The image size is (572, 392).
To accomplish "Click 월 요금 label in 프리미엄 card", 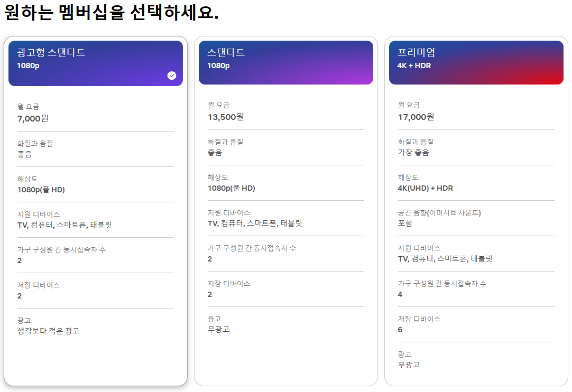I will coord(409,105).
